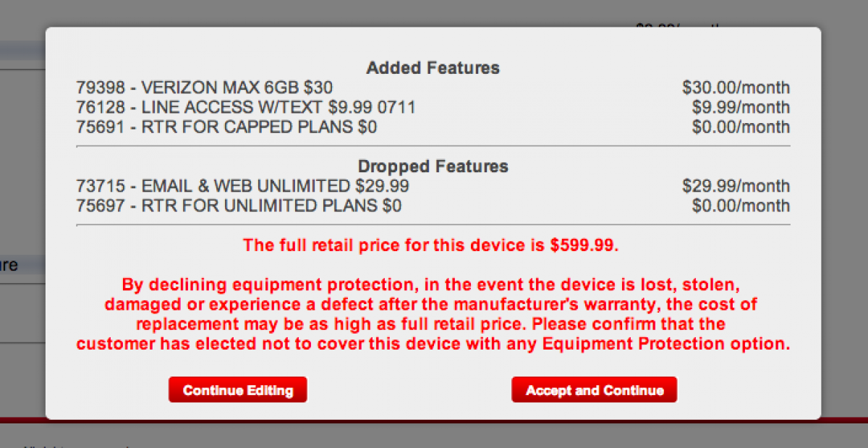The width and height of the screenshot is (868, 448).
Task: Click the $0.00/month price for capped plans
Action: (741, 127)
